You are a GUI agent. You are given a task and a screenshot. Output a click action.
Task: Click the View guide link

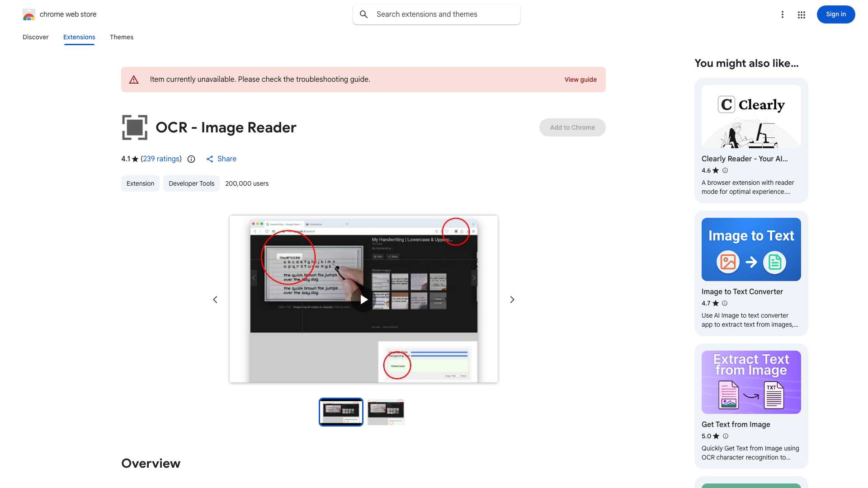pyautogui.click(x=580, y=80)
